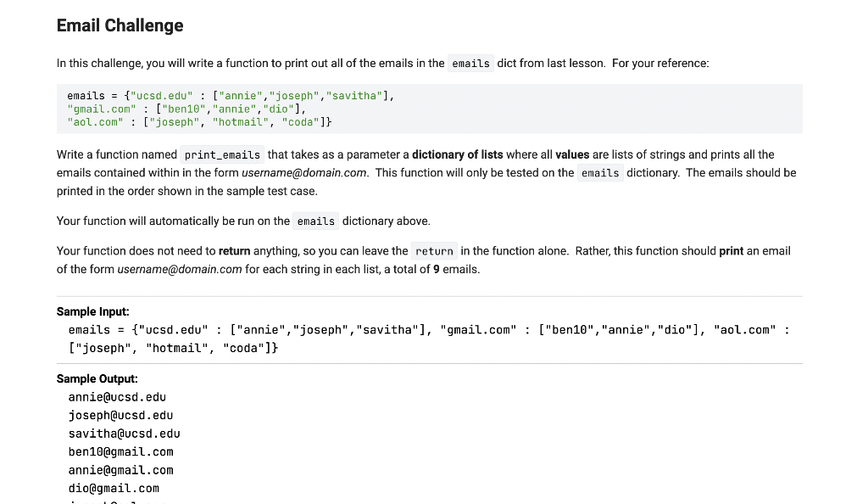
Task: Click the italic 'username@domain.com' before 'for each string'
Action: click(x=180, y=269)
